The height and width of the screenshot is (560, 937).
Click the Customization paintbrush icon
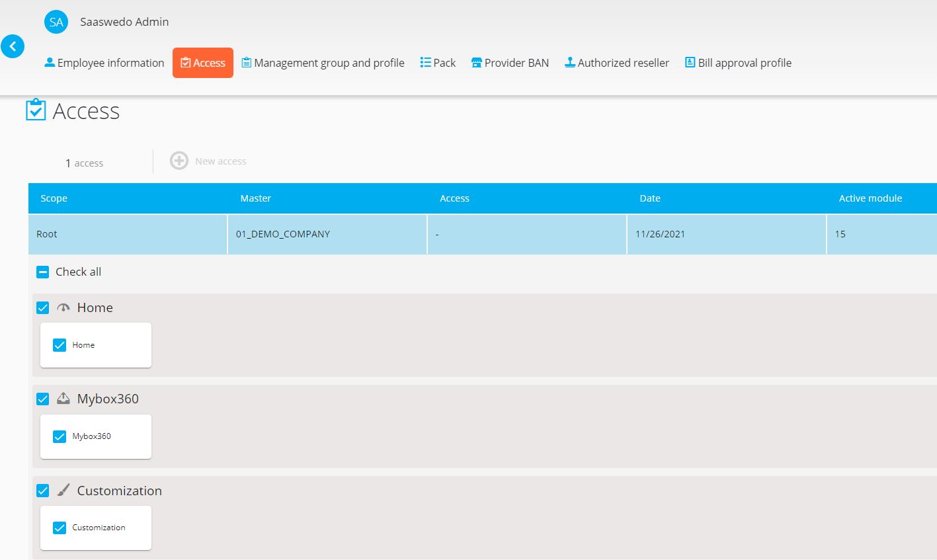63,491
